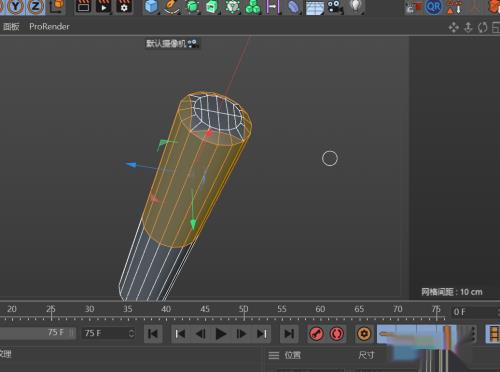Open the 面板 viewport menu
The image size is (500, 372).
point(11,27)
